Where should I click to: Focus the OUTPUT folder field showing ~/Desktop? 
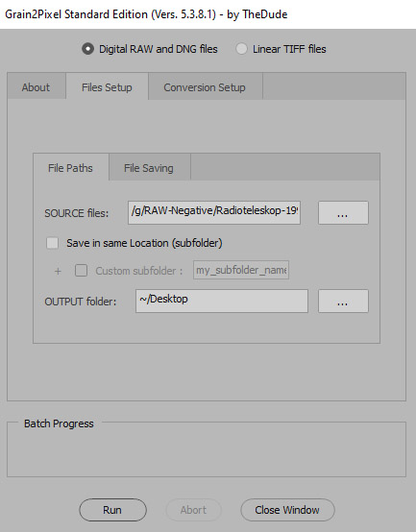pyautogui.click(x=222, y=301)
